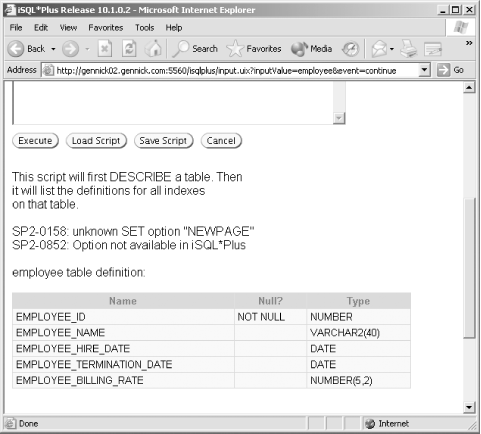Click the vertical page scrollbar thumb
Image resolution: width=481 pixels, height=434 pixels.
coord(469,268)
